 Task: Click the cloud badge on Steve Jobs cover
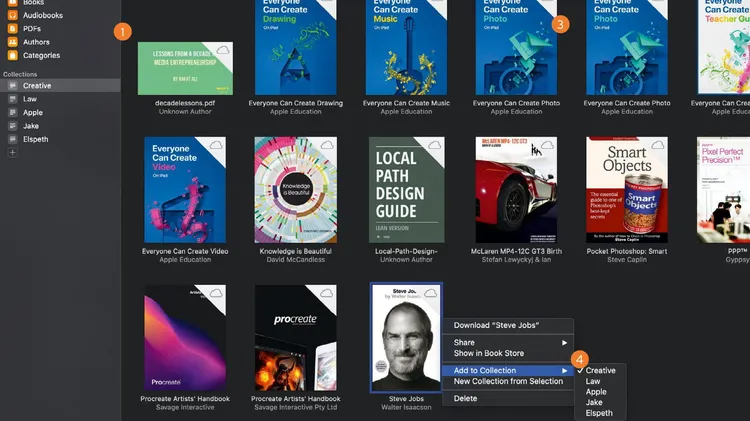click(432, 292)
